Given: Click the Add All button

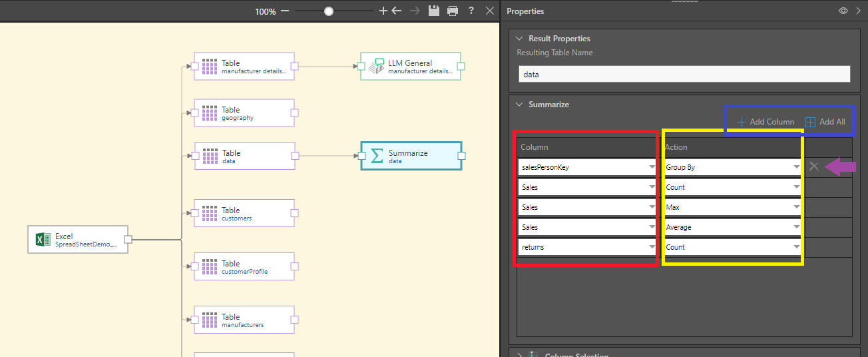Looking at the screenshot, I should (x=825, y=122).
